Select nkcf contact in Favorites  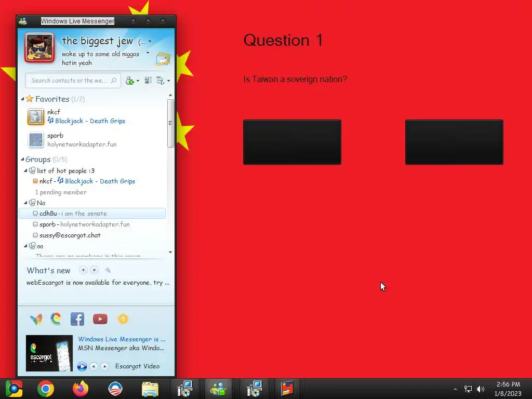click(94, 116)
